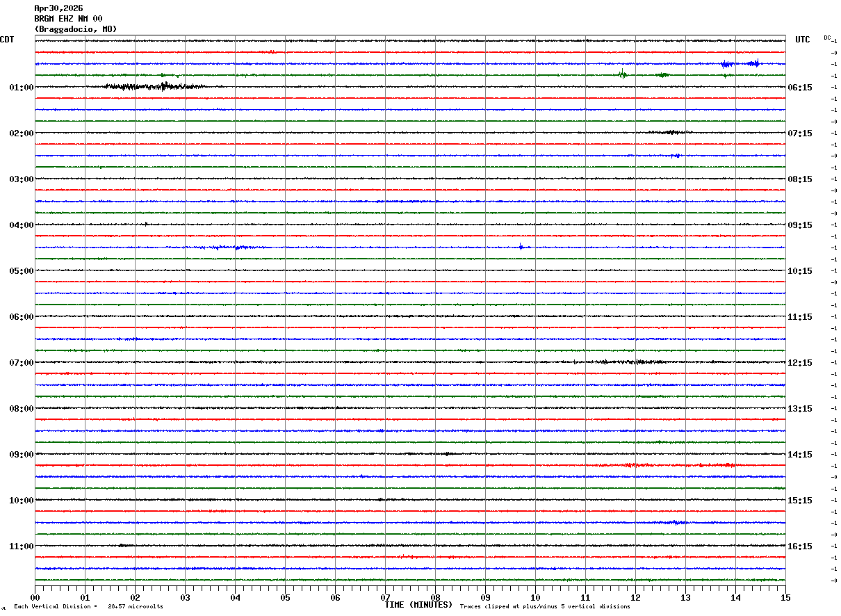Viewport: 841px width, 616px height.
Task: Click the BRGM EHZ NM 00 station header
Action: coord(68,19)
